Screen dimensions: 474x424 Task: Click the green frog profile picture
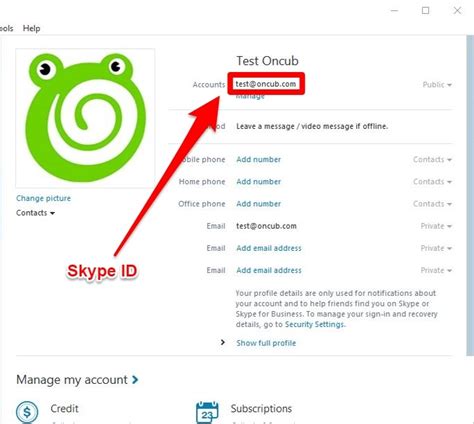point(85,118)
